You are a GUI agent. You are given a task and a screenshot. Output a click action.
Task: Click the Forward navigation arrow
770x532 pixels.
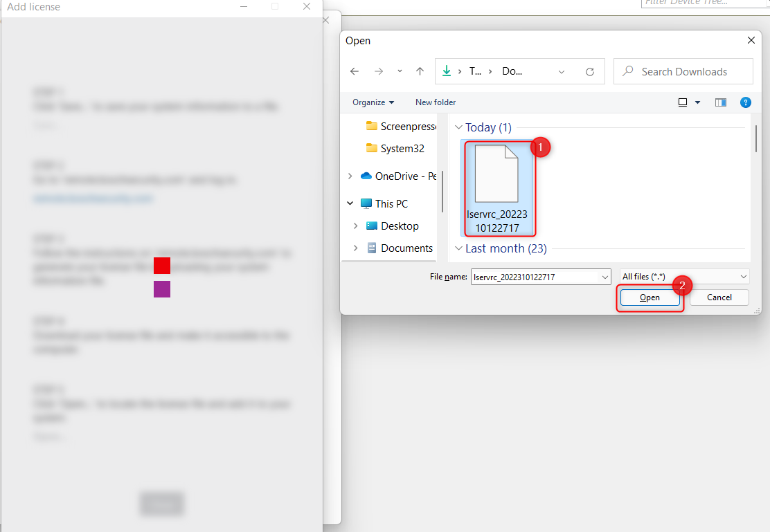click(378, 71)
